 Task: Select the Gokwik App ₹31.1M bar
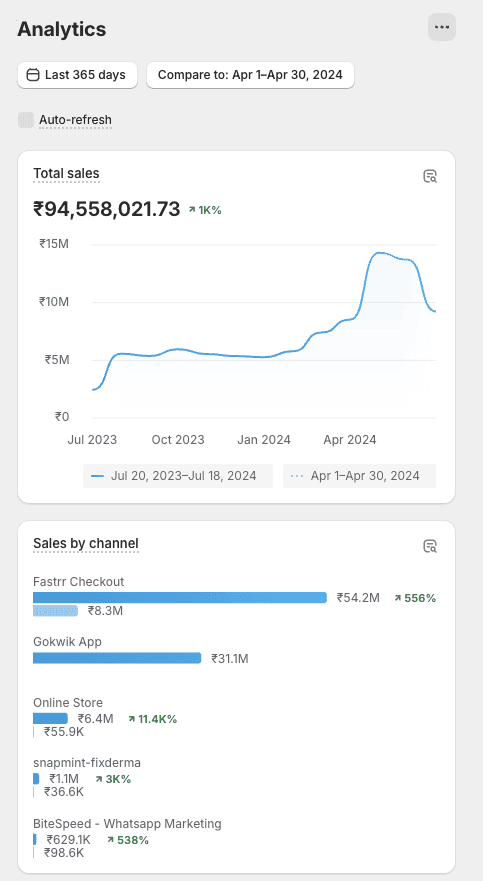117,658
